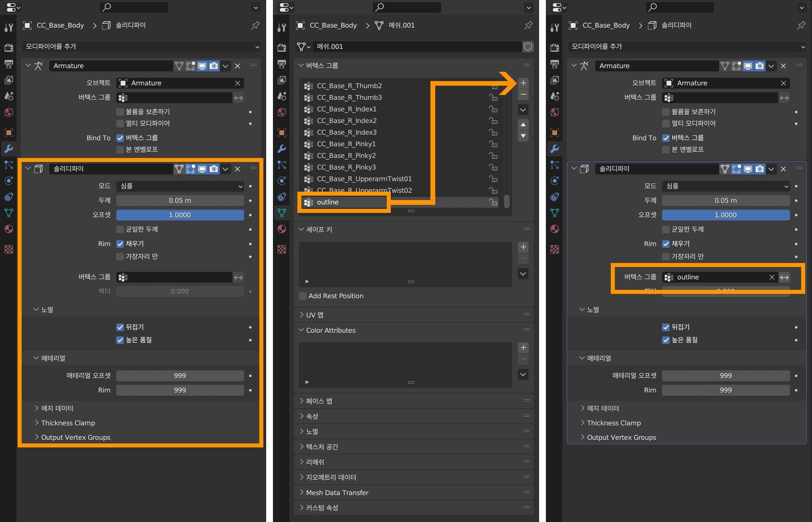Viewport: 812px width, 522px height.
Task: Enable 가장자리 만 checkbox in right panel
Action: point(666,257)
